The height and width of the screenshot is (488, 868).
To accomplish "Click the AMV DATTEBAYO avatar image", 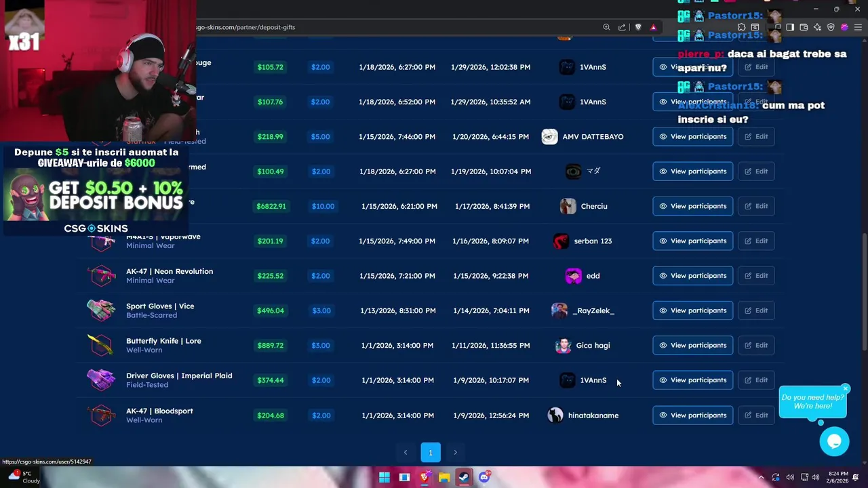I will click(x=549, y=136).
